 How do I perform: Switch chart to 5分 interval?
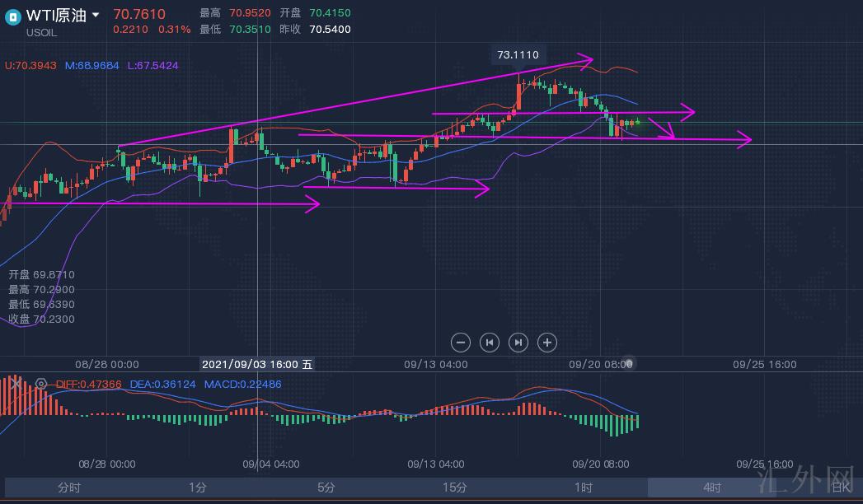[326, 488]
